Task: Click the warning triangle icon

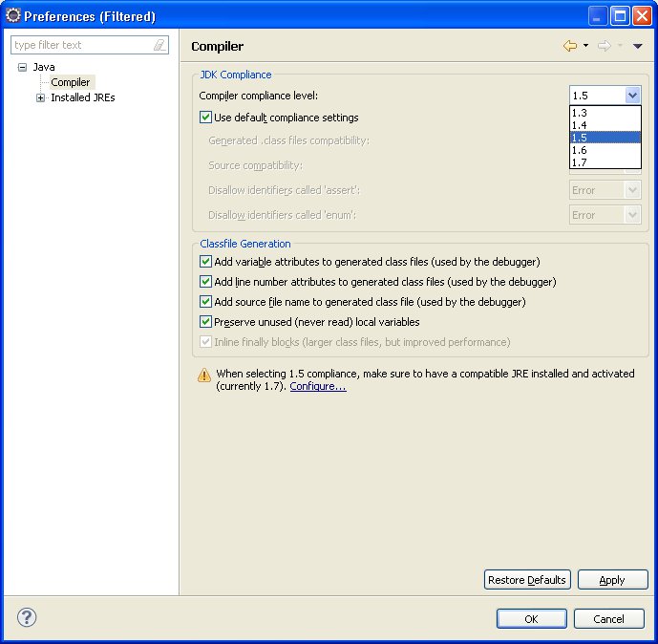Action: coord(204,376)
